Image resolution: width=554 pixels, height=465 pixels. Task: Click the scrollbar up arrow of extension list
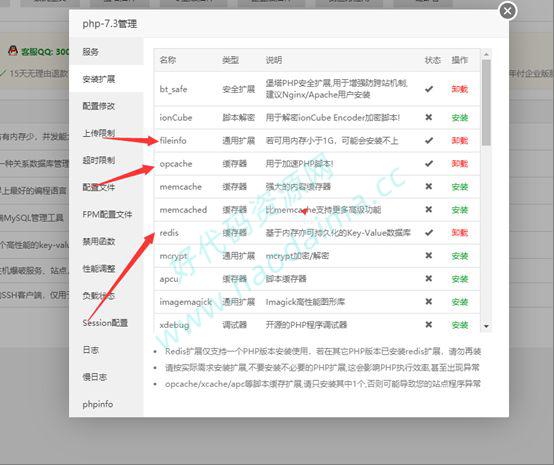[486, 54]
